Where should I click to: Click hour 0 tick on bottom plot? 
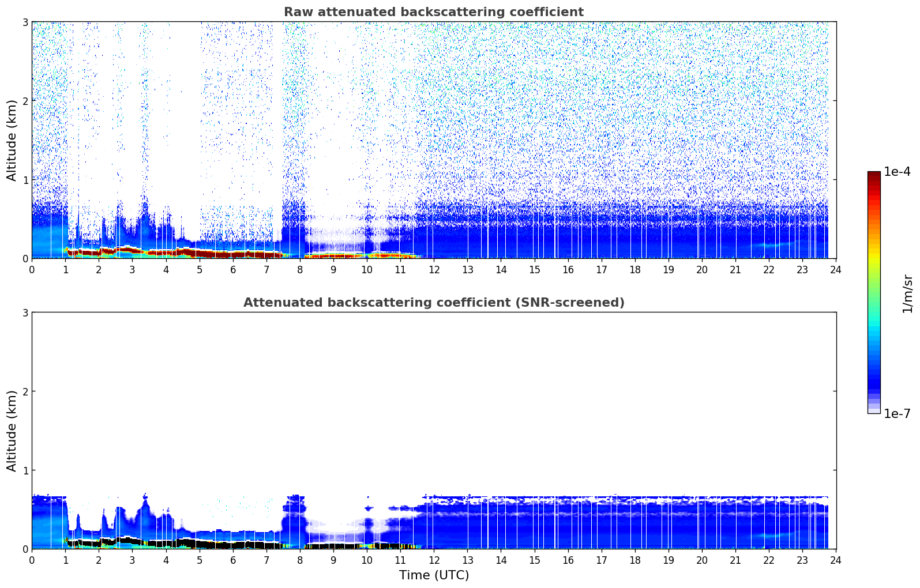click(x=32, y=560)
